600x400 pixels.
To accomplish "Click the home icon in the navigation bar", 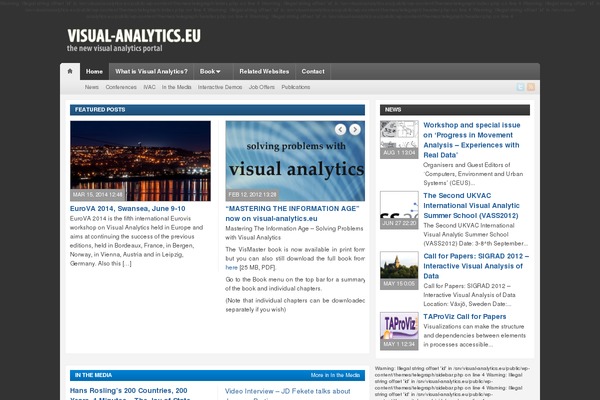I will (x=70, y=71).
